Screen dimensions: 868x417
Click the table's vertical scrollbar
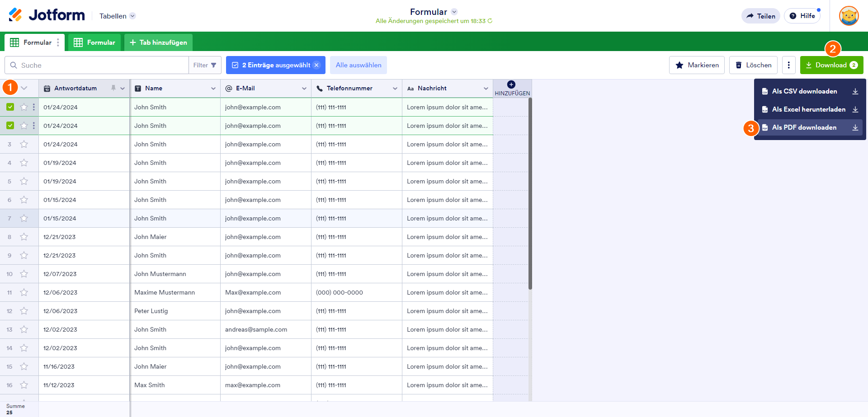click(x=530, y=194)
